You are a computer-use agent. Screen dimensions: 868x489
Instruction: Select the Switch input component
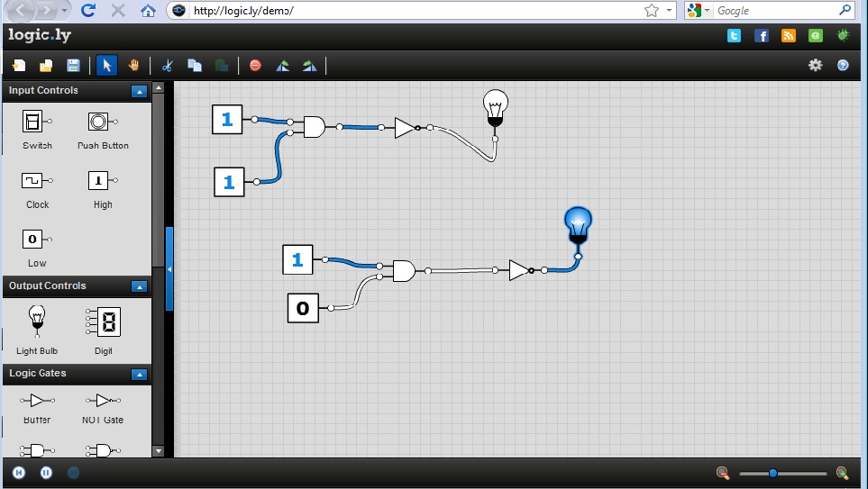click(x=37, y=130)
